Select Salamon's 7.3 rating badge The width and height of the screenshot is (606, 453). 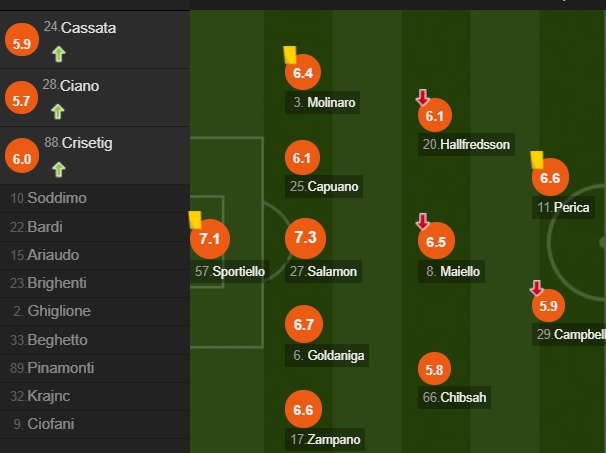tap(305, 238)
